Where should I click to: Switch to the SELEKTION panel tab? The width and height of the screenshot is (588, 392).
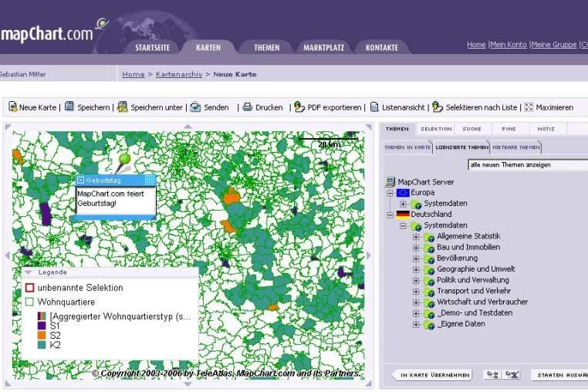click(x=436, y=129)
